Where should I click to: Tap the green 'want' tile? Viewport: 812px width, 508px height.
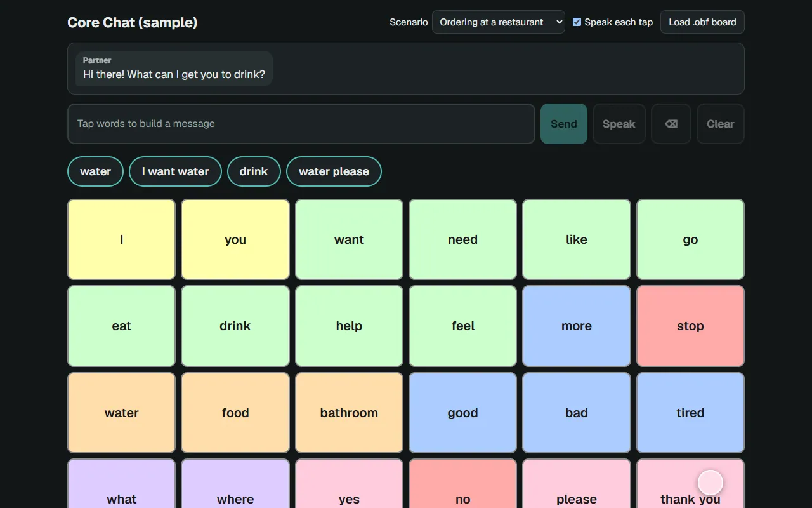click(349, 239)
